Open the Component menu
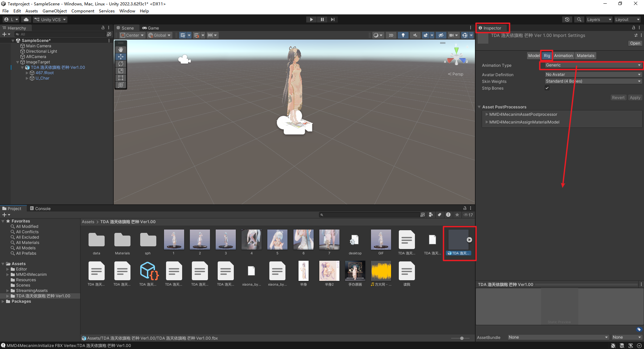 coord(83,11)
